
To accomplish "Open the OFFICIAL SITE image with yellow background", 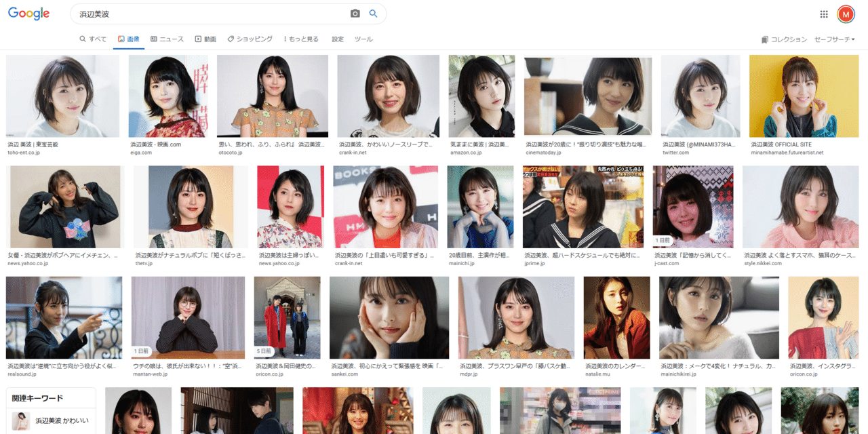I will click(804, 96).
